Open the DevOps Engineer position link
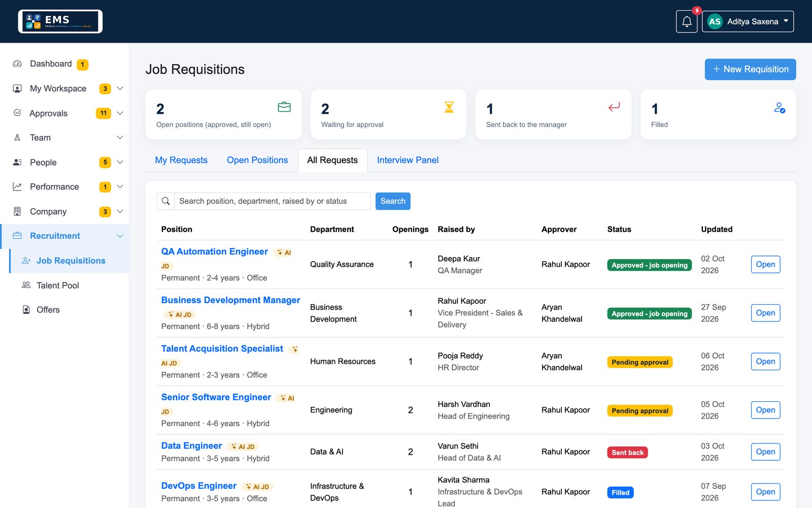 (198, 486)
